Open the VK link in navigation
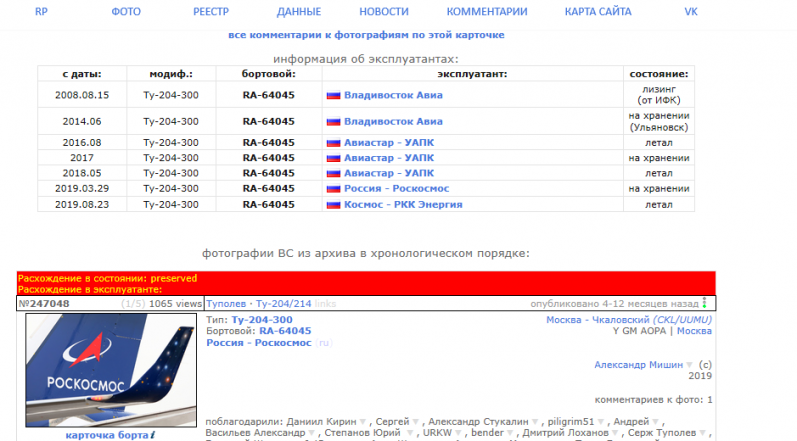797x441 pixels. pyautogui.click(x=690, y=11)
